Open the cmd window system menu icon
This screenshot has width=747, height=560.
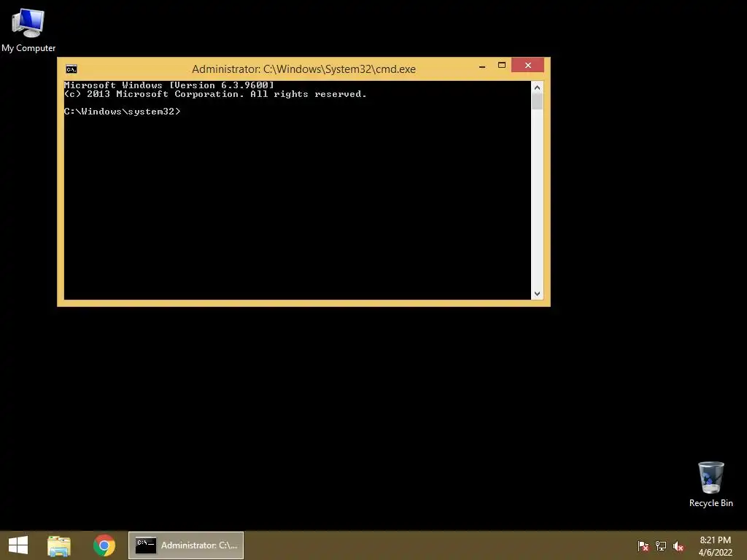pos(71,69)
